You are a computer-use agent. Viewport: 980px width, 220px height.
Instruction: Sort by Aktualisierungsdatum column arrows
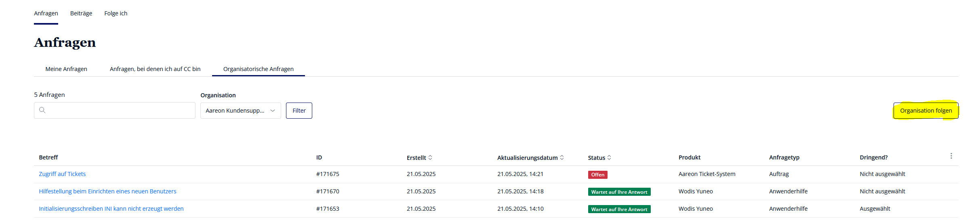point(562,157)
